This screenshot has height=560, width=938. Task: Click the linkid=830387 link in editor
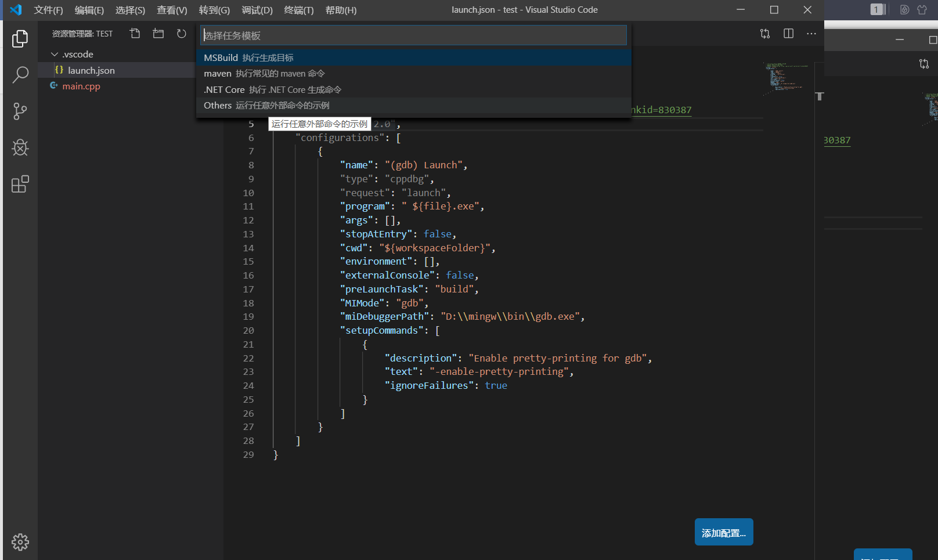(x=662, y=110)
